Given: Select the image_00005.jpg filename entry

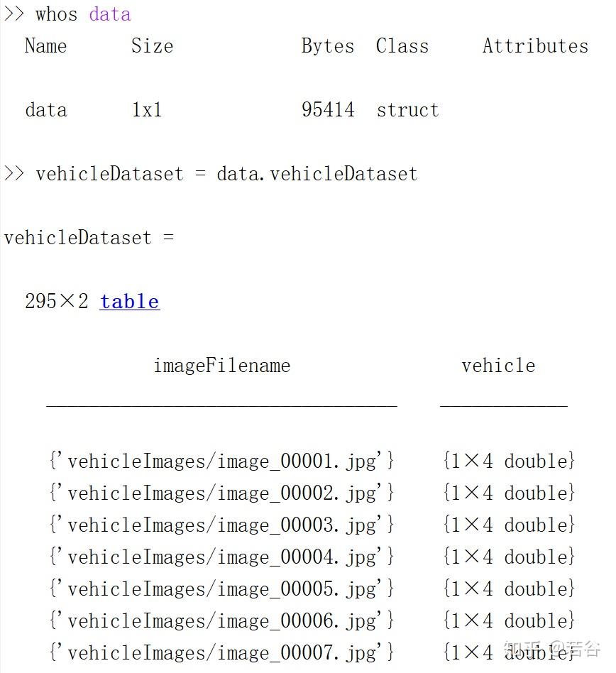Looking at the screenshot, I should pos(222,589).
